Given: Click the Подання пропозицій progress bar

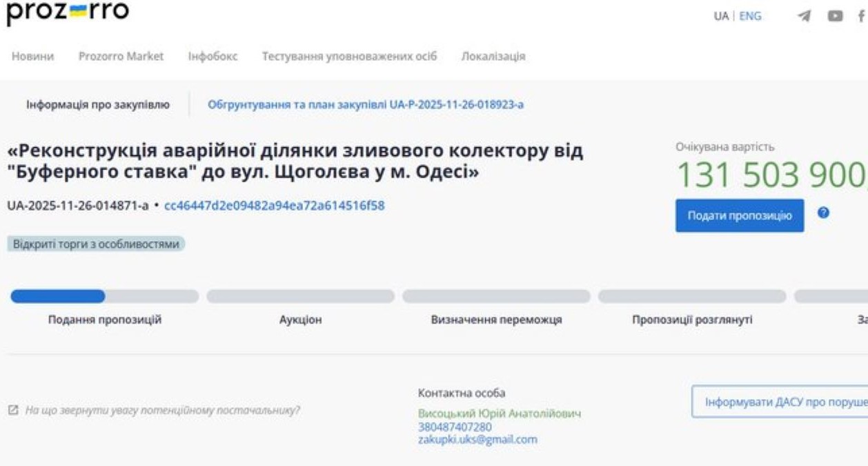Looking at the screenshot, I should (104, 297).
